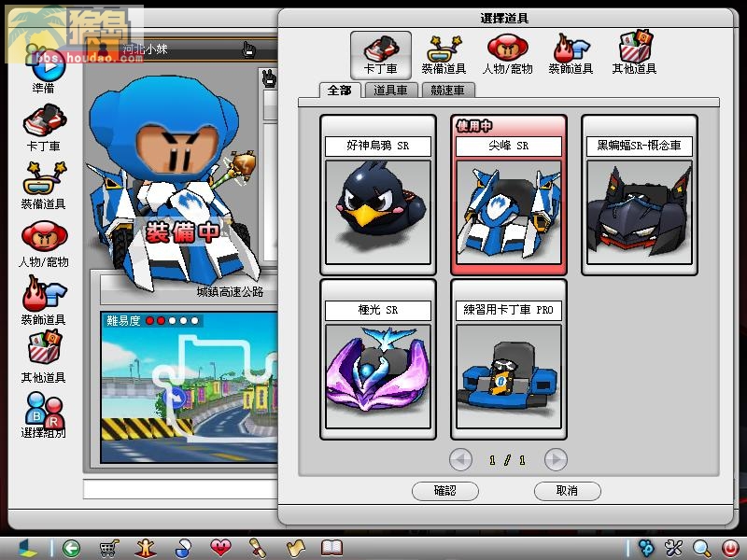Click the blue-yellow cube icon at bottom-left

(x=27, y=549)
